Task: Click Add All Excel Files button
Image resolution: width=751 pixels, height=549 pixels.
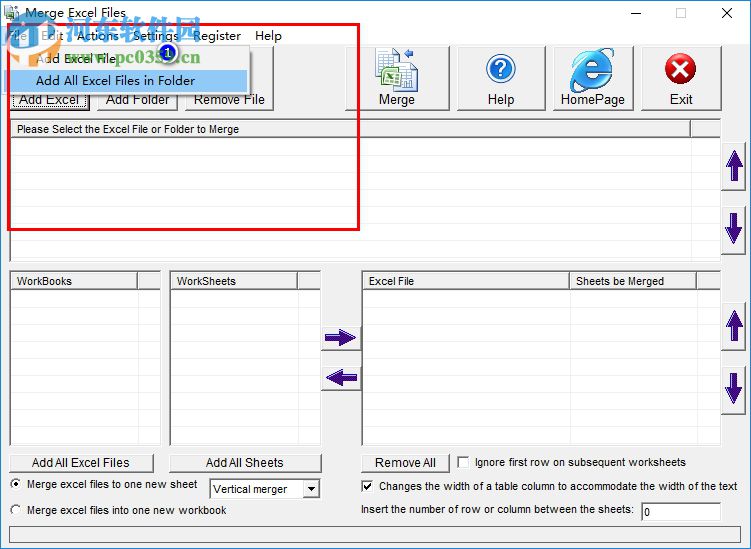Action: [81, 463]
